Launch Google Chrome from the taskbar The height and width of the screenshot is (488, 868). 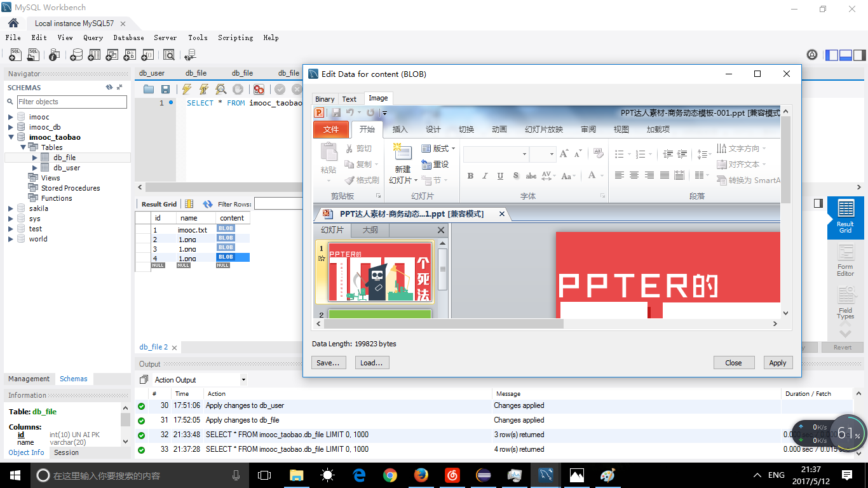tap(390, 475)
